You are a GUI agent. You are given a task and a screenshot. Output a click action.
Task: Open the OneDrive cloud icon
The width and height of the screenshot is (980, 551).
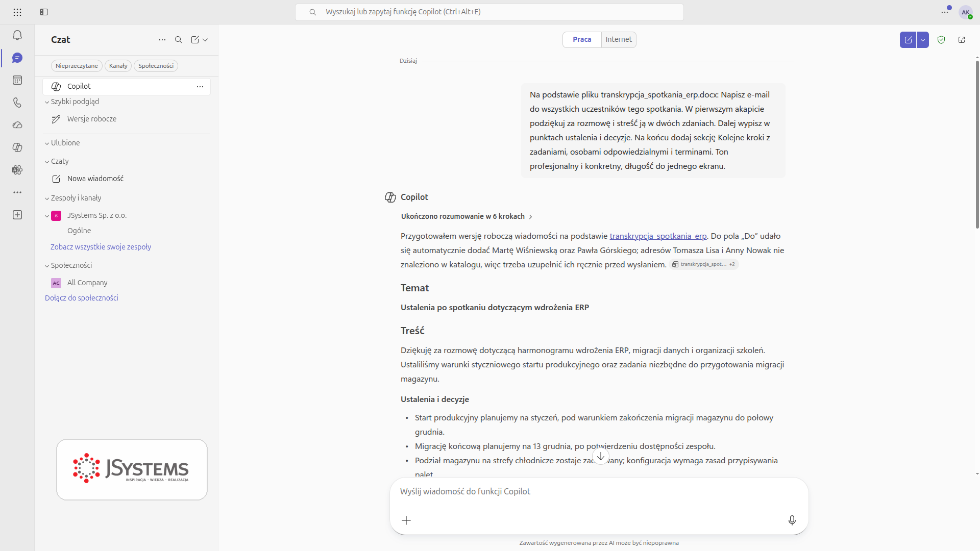tap(17, 125)
